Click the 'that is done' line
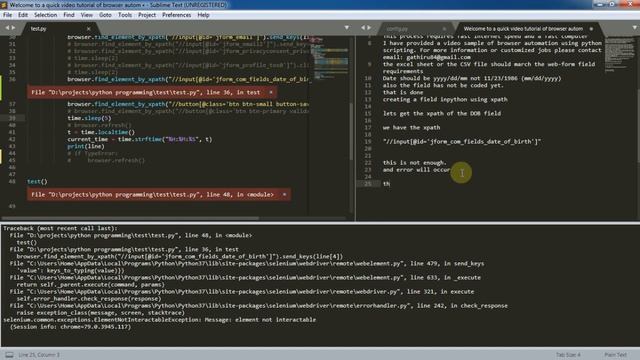Screen dimensions: 640x360 point(403,92)
